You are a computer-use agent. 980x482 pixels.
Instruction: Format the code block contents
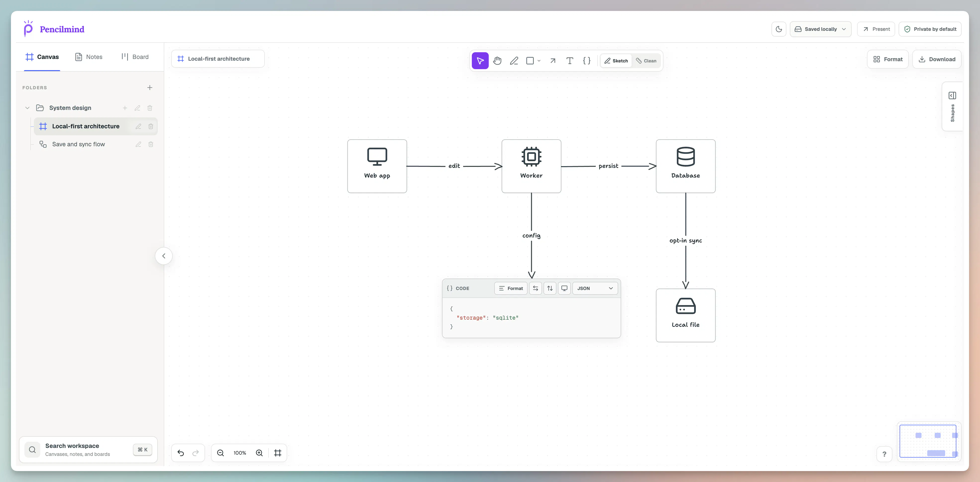tap(511, 289)
